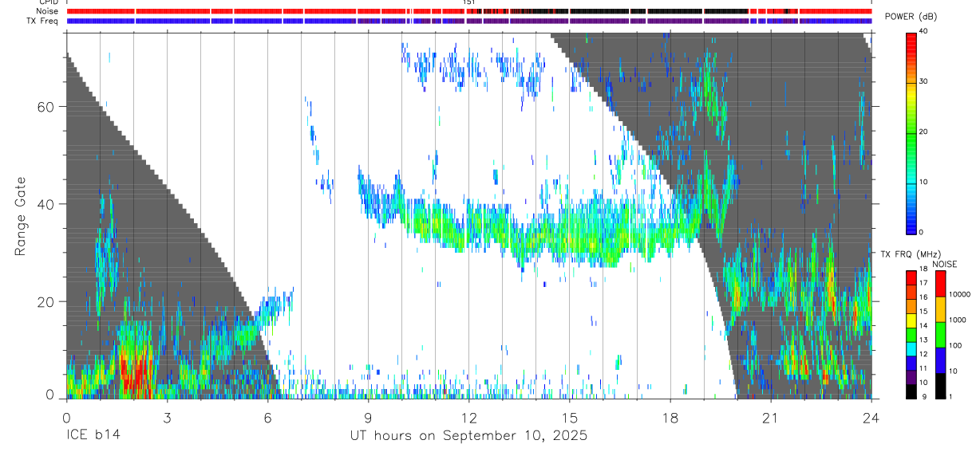Click the 3 tick on UT hours axis
The height and width of the screenshot is (452, 980).
(167, 418)
